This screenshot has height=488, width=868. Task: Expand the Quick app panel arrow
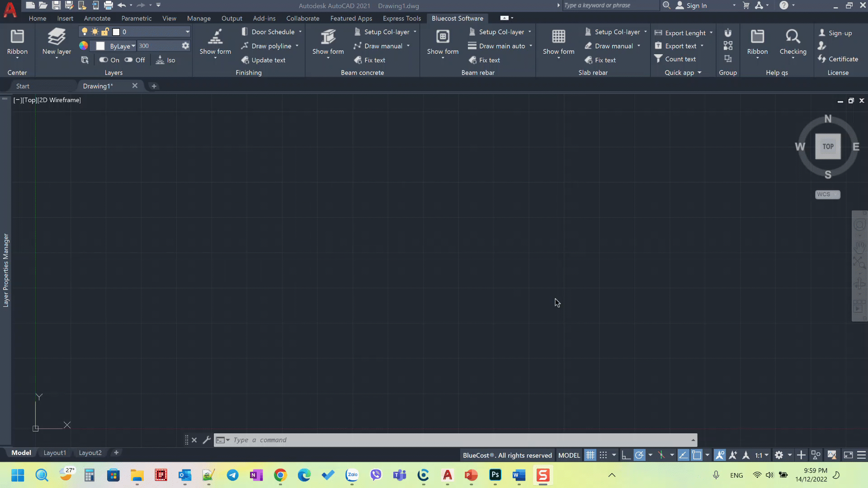coord(699,73)
